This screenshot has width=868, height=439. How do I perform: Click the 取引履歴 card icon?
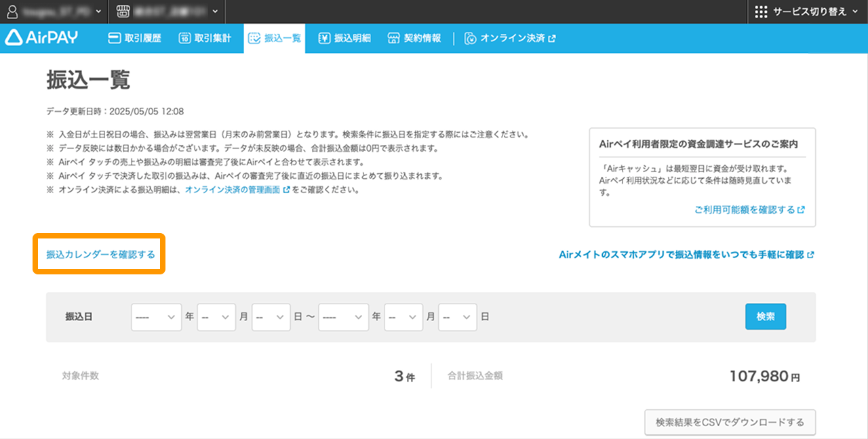(x=115, y=39)
